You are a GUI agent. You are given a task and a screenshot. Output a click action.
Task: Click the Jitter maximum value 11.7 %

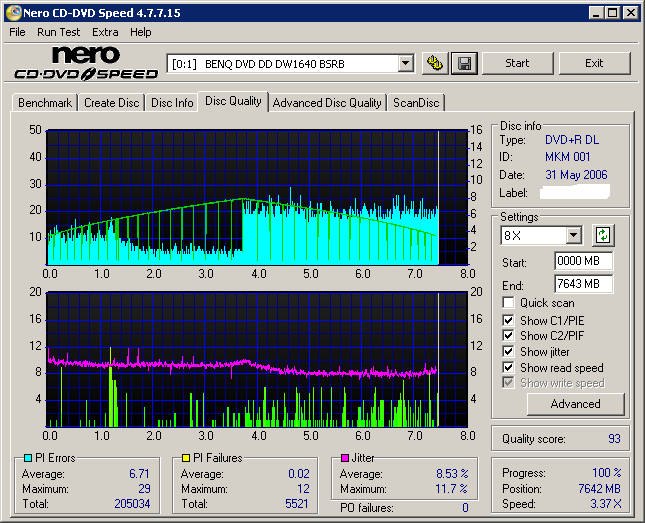click(452, 489)
